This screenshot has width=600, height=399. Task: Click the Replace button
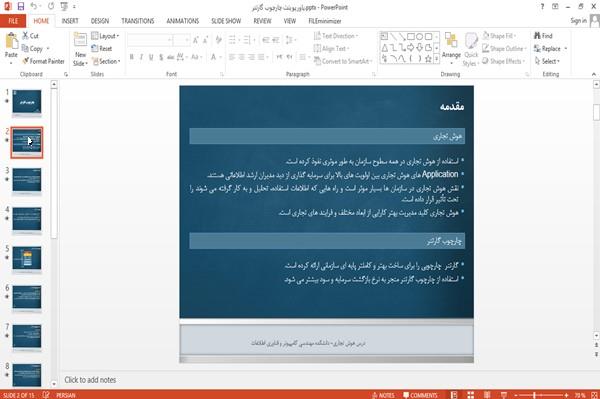click(x=551, y=49)
